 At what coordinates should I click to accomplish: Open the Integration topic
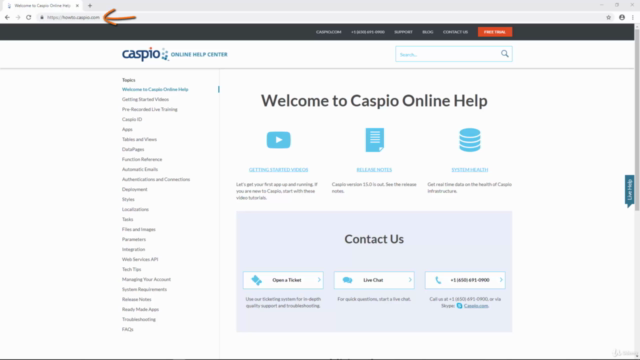pyautogui.click(x=133, y=249)
